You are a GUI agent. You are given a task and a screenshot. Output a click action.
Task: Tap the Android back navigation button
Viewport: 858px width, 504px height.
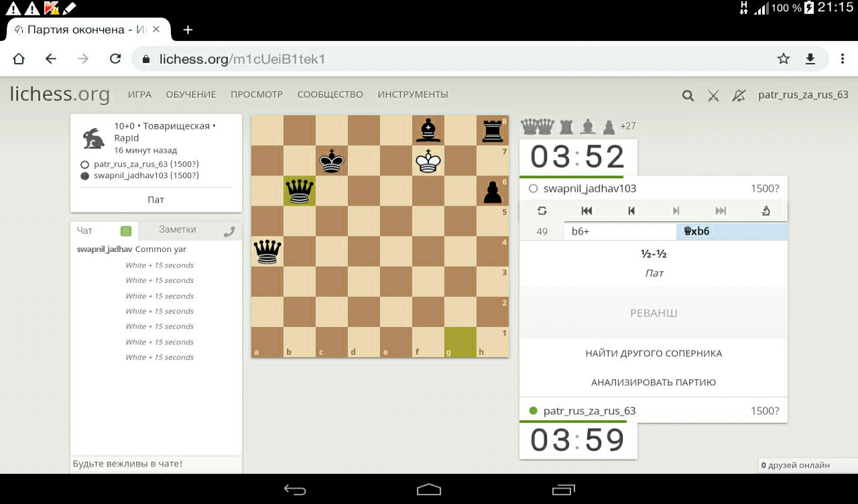(295, 489)
